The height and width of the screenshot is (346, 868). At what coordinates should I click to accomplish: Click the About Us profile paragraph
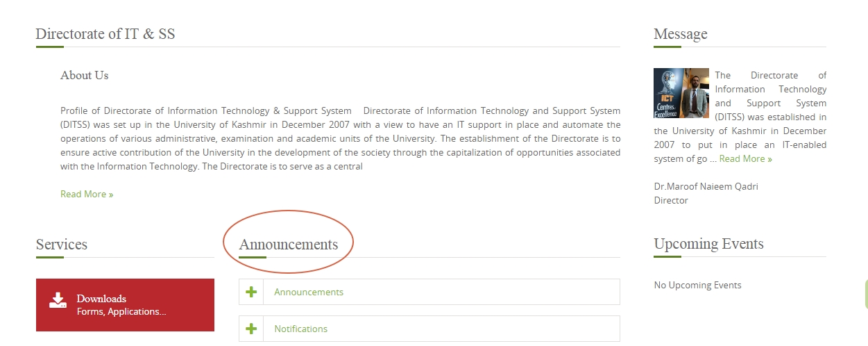click(x=340, y=139)
